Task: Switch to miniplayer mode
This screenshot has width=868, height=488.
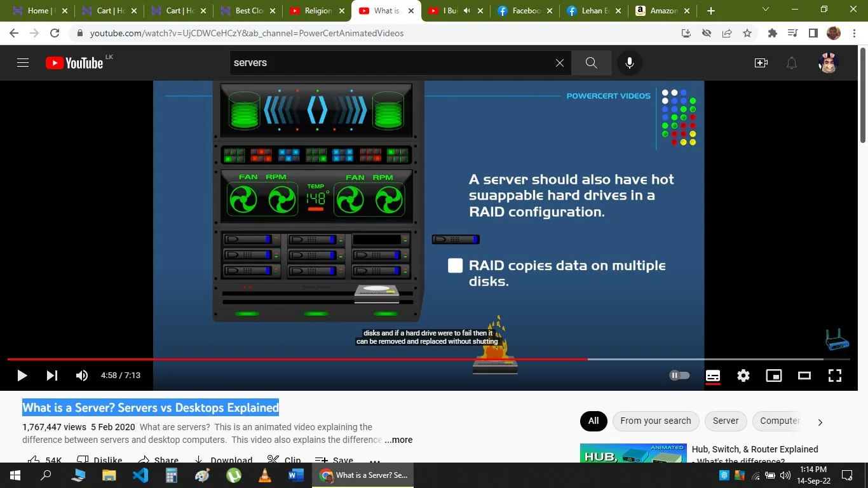Action: click(x=773, y=376)
